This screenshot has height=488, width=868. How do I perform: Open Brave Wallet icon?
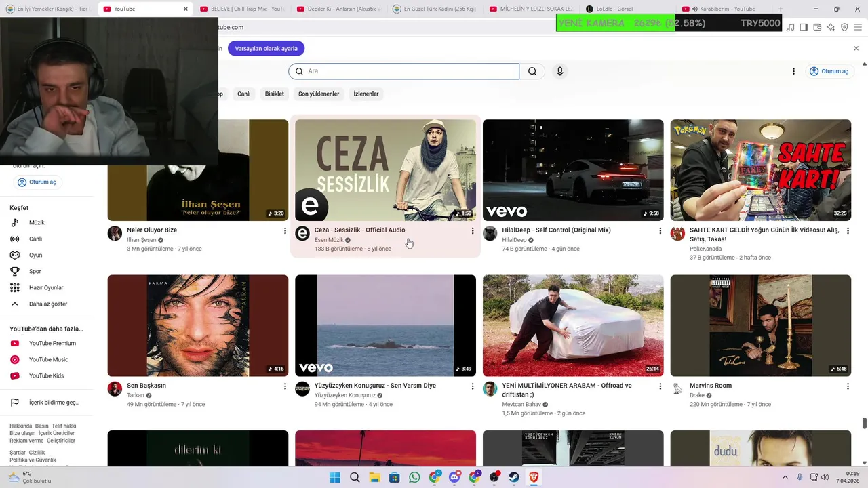pos(817,27)
